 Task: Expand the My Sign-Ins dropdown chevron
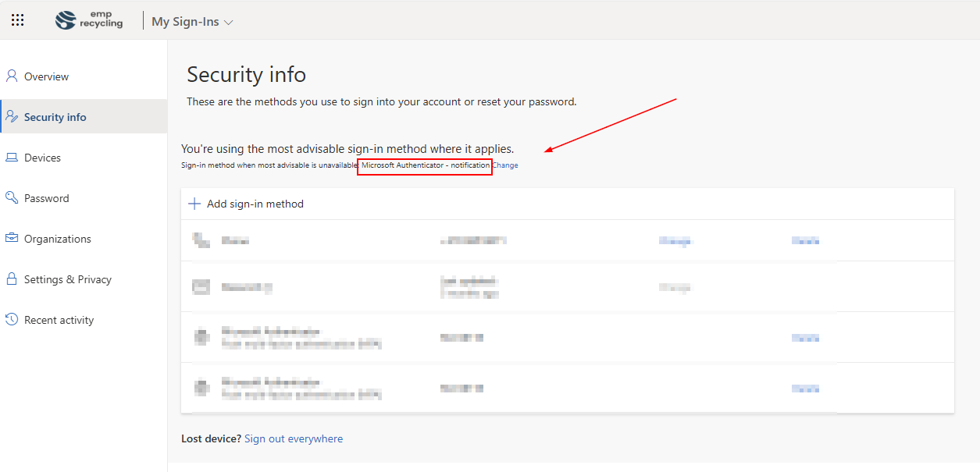(229, 23)
